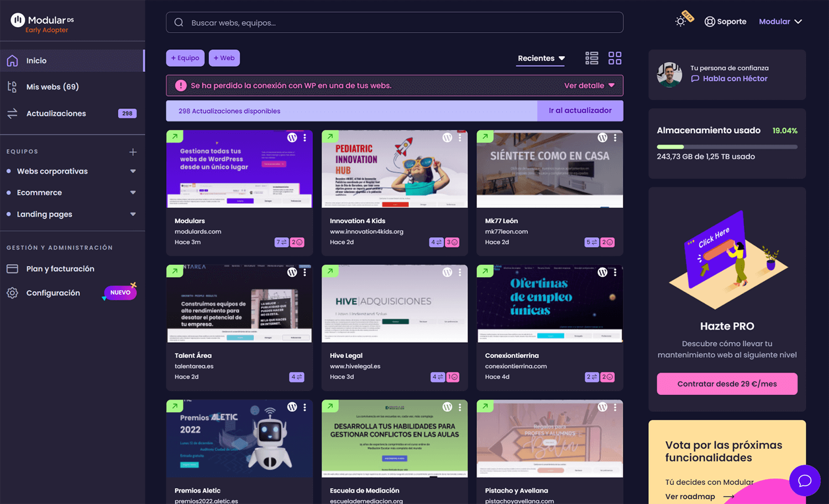Expand the Webs corporativas team
This screenshot has width=829, height=504.
click(133, 171)
